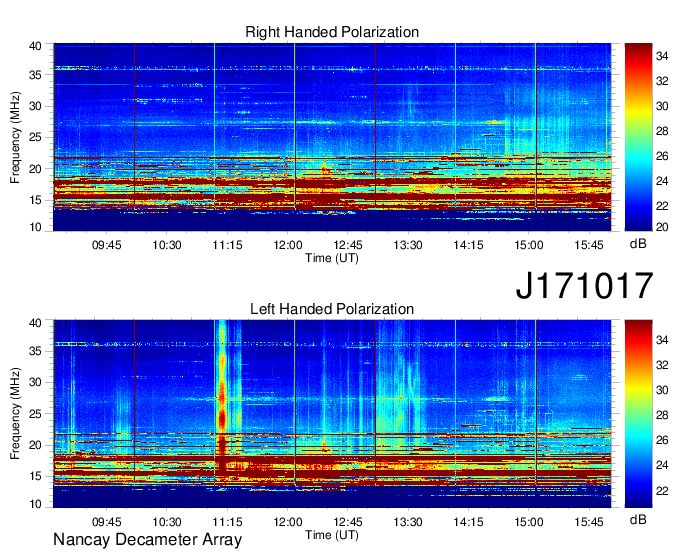Click the 15:45 tick under Left Handed plot

[589, 522]
